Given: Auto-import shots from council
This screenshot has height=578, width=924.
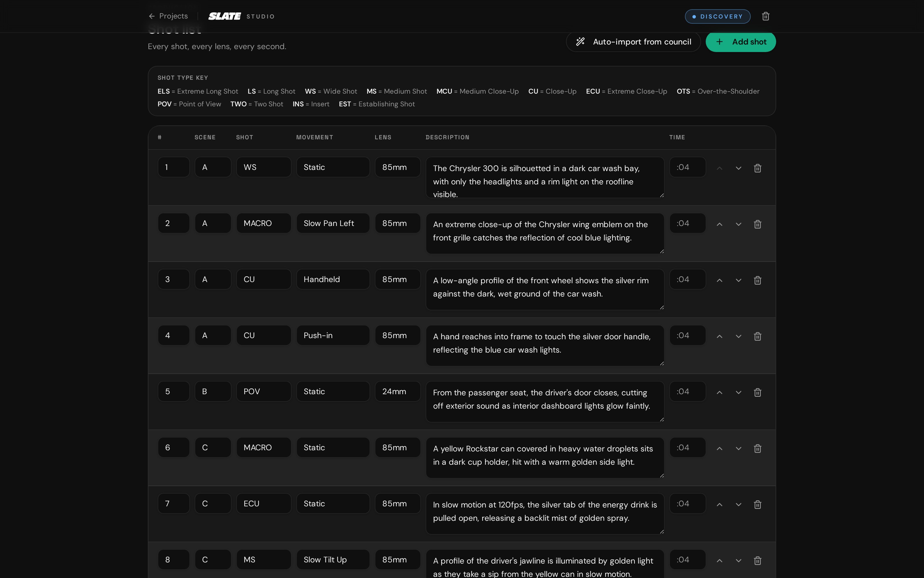Looking at the screenshot, I should [x=633, y=42].
